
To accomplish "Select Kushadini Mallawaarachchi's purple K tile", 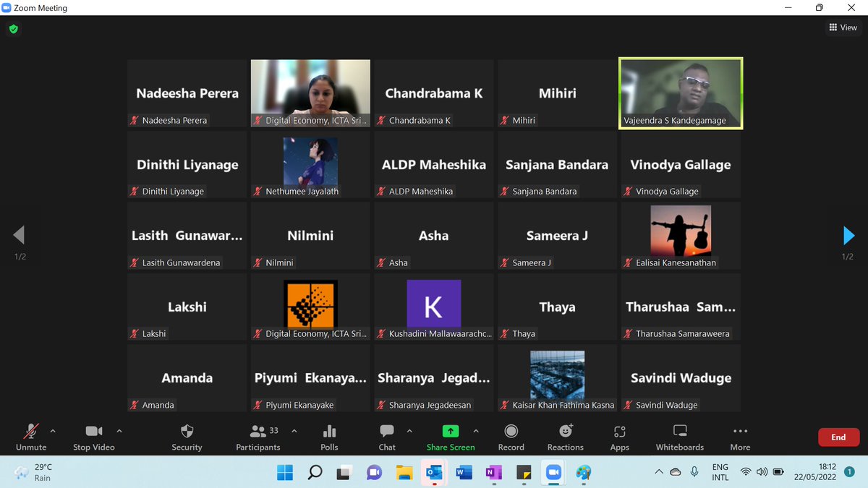I will tap(434, 307).
